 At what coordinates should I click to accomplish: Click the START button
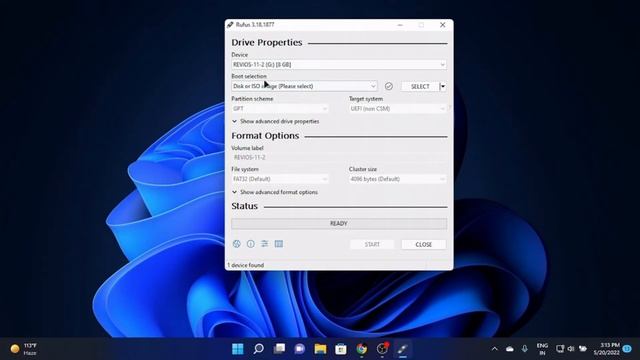click(372, 244)
